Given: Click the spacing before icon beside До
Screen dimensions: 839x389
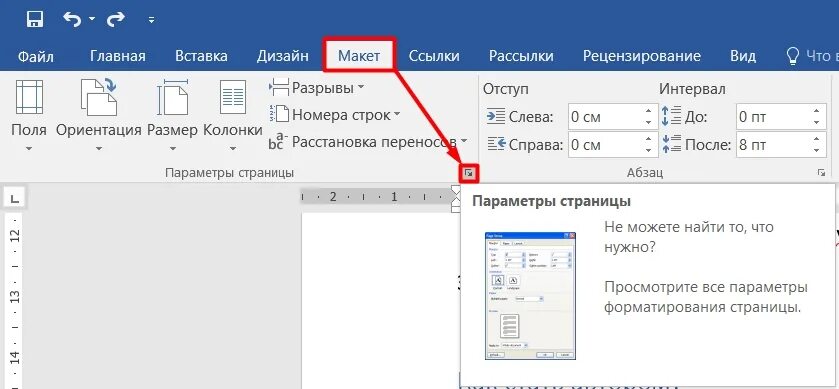Looking at the screenshot, I should click(671, 116).
